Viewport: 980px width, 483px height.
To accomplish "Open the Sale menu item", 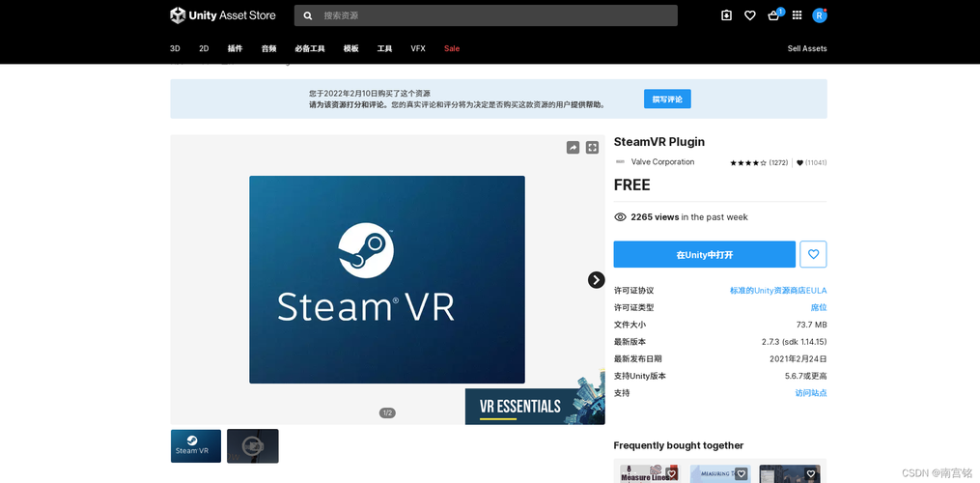I will click(x=452, y=48).
